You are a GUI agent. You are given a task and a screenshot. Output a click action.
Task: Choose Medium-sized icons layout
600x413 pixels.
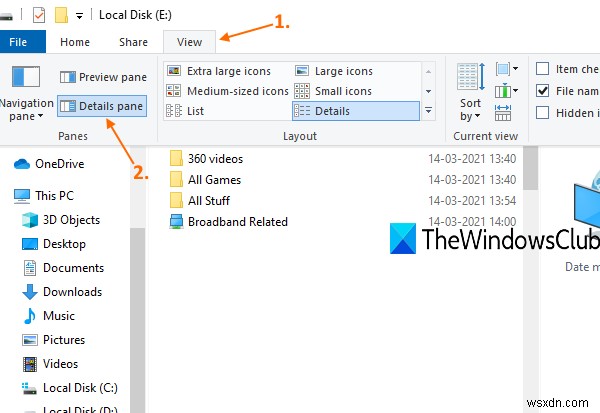pyautogui.click(x=227, y=91)
